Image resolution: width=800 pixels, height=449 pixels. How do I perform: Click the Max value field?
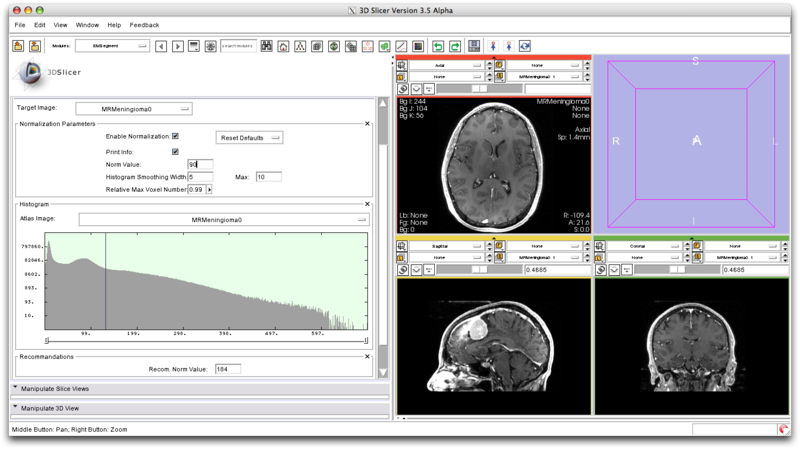coord(268,177)
